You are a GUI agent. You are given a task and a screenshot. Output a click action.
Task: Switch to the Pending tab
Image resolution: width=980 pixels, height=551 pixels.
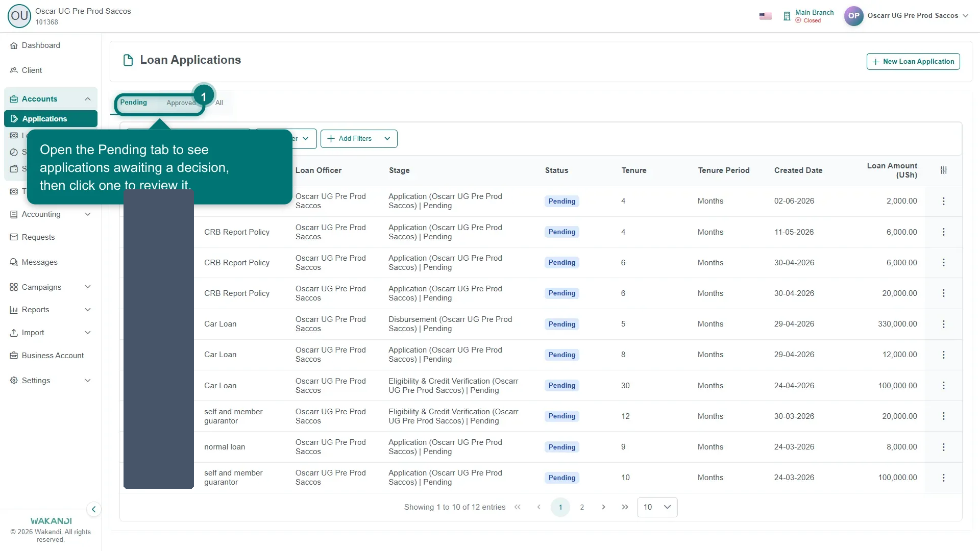click(134, 103)
